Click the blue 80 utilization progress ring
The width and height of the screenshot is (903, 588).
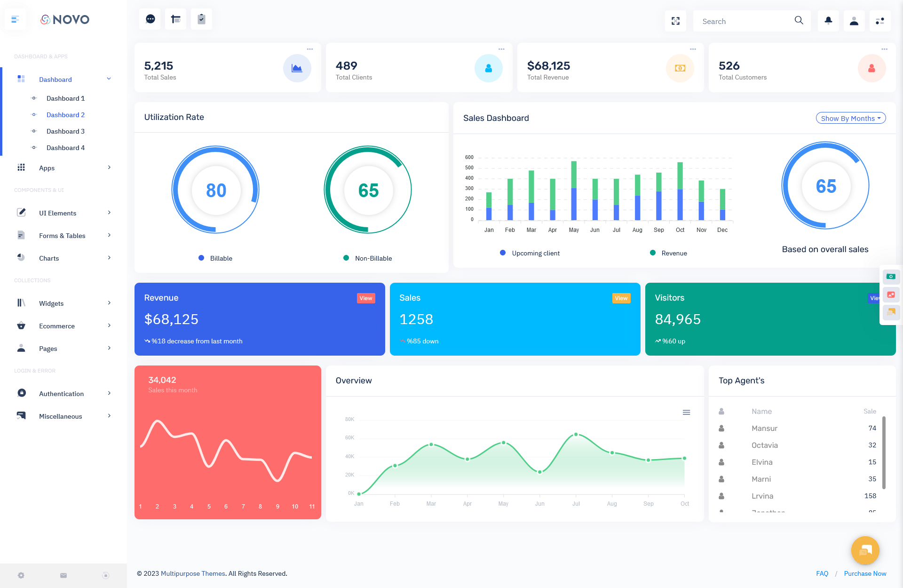(x=215, y=190)
